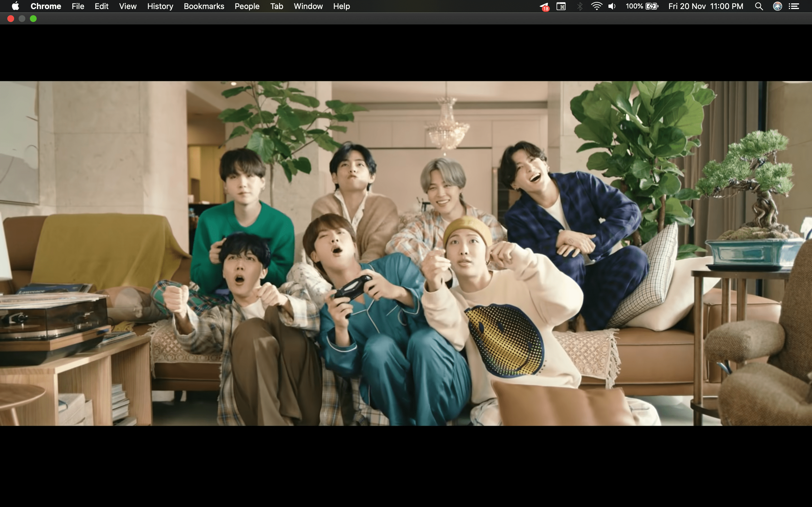812x507 pixels.
Task: Open the People menu
Action: coord(247,6)
